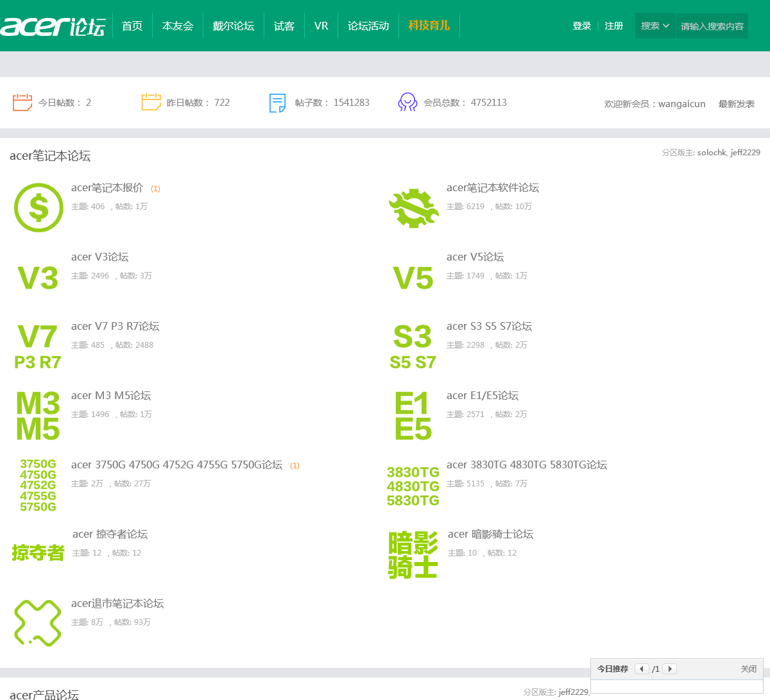The width and height of the screenshot is (770, 700).
Task: Open acer 3830TG 4830TG 5830TG论坛 link
Action: pyautogui.click(x=527, y=465)
